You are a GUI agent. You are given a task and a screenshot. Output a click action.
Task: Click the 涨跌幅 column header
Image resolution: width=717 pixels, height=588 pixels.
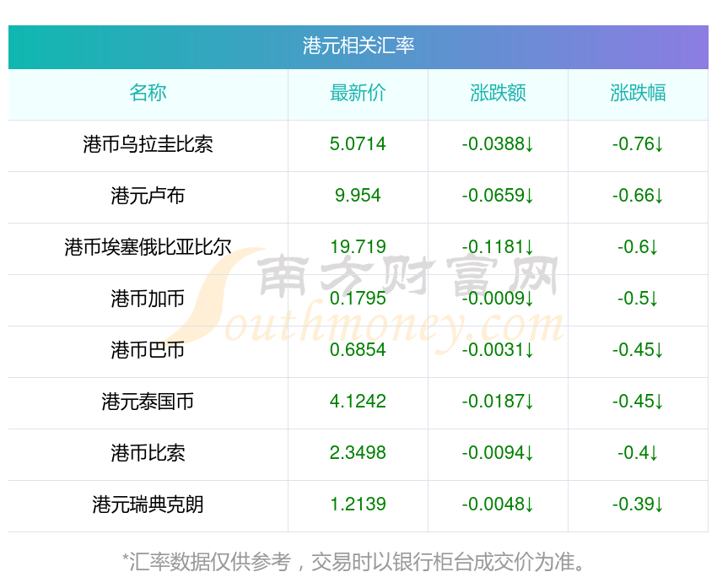click(x=638, y=93)
